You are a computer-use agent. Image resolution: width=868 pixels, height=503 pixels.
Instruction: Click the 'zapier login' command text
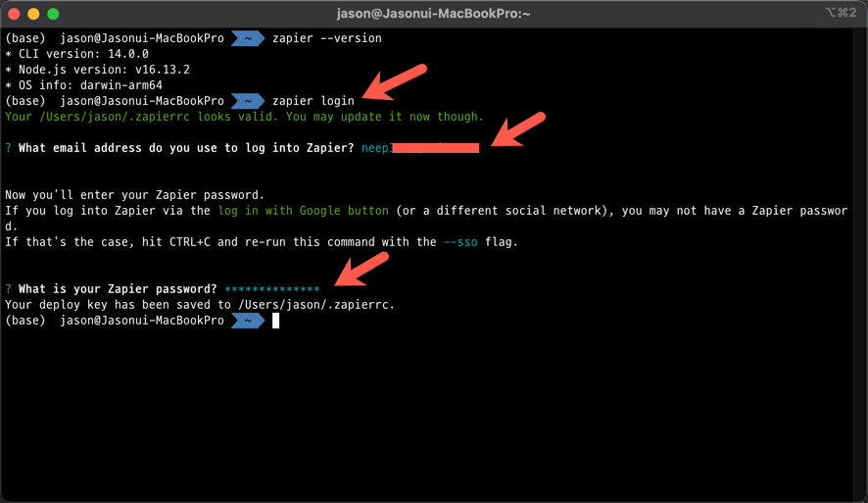313,101
